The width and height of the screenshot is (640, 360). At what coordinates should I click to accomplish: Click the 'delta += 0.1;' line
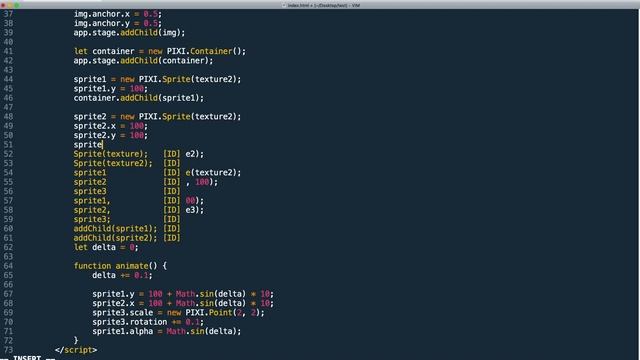pyautogui.click(x=122, y=275)
